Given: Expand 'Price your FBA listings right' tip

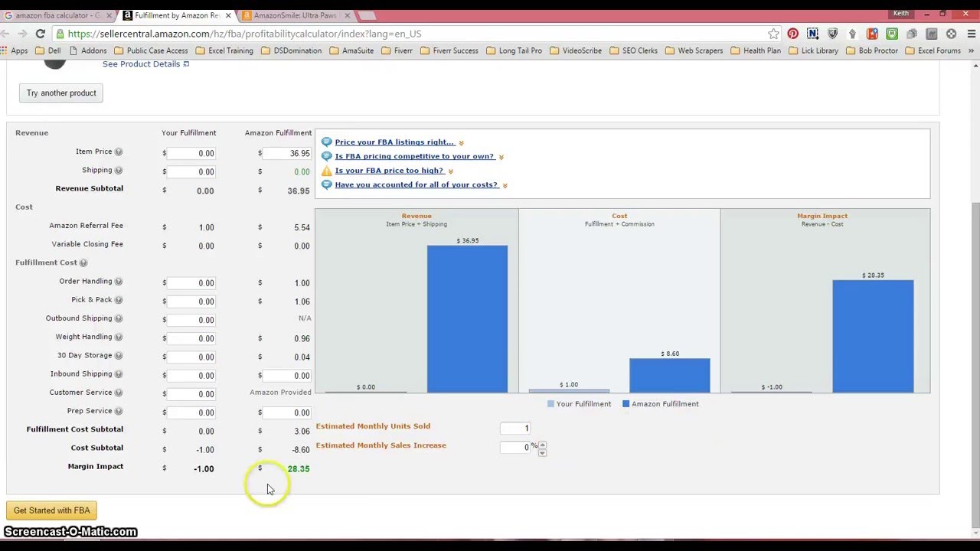Looking at the screenshot, I should coord(461,143).
